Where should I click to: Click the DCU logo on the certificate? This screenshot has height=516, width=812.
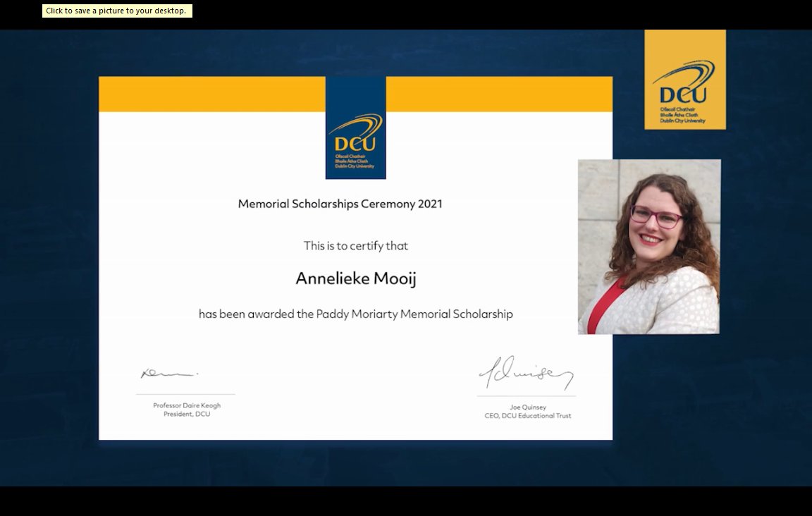(x=356, y=128)
